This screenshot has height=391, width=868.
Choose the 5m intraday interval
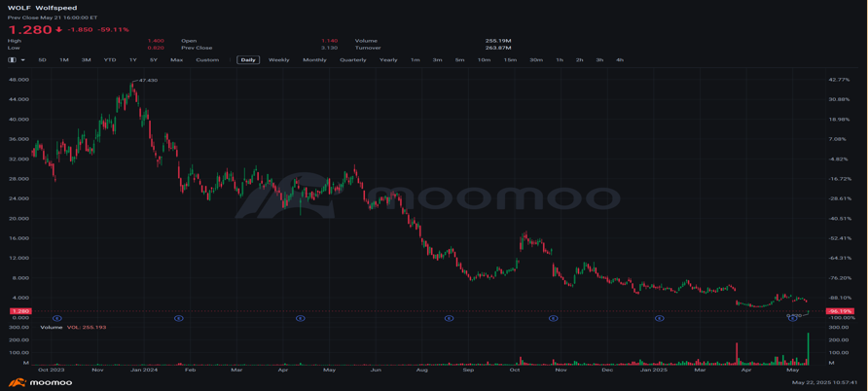pyautogui.click(x=459, y=59)
